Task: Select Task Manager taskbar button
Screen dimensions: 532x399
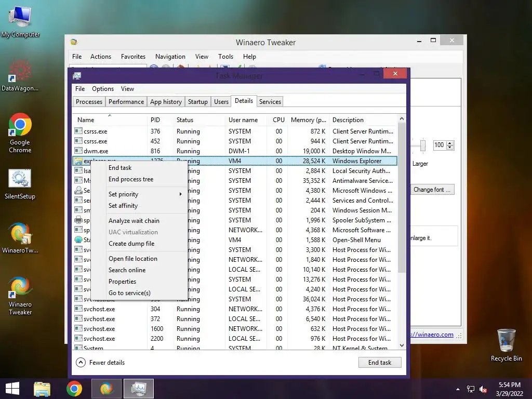Action: 139,389
